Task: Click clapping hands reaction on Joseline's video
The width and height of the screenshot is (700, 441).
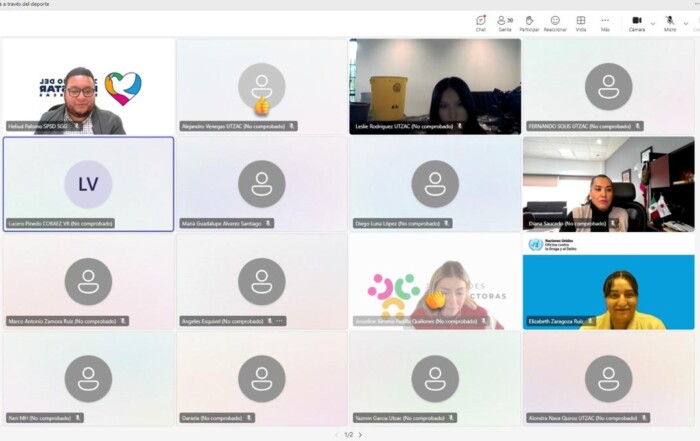Action: pos(435,299)
